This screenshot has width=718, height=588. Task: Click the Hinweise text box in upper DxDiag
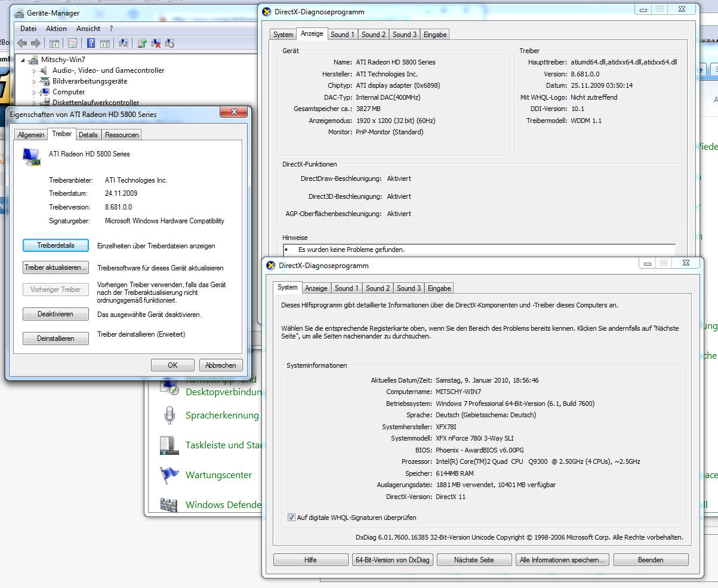click(479, 250)
